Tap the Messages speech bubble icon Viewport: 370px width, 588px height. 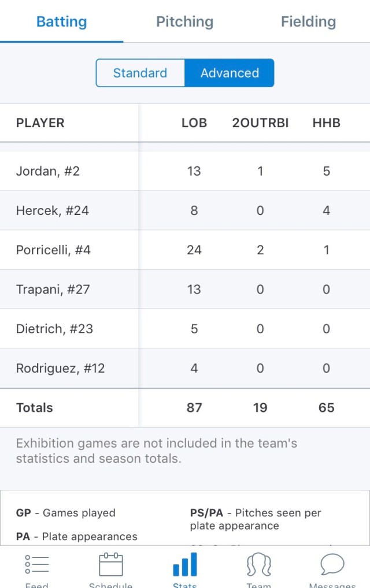tap(332, 564)
